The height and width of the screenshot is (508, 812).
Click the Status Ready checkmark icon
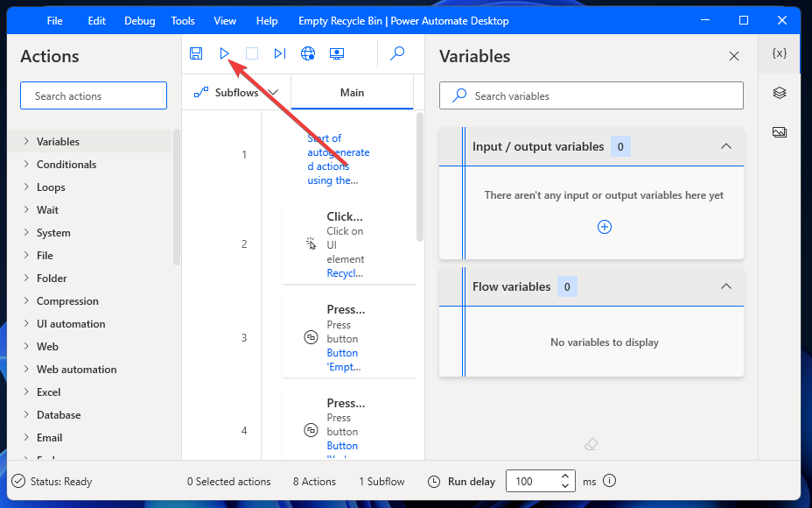18,481
